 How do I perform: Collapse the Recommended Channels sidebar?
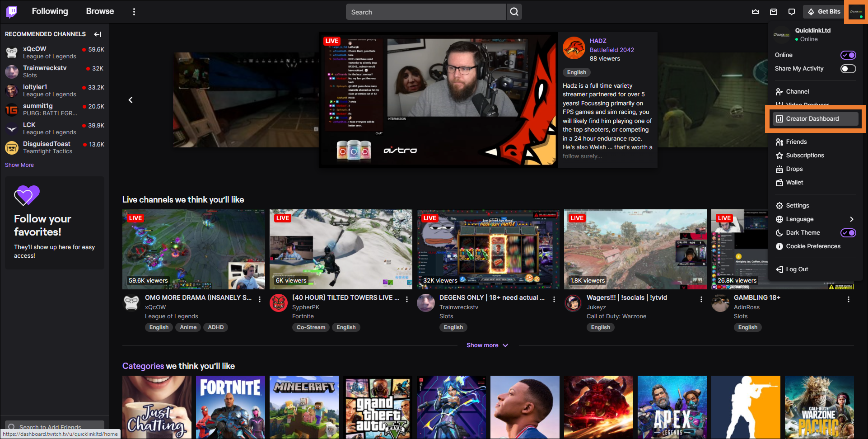click(x=98, y=34)
